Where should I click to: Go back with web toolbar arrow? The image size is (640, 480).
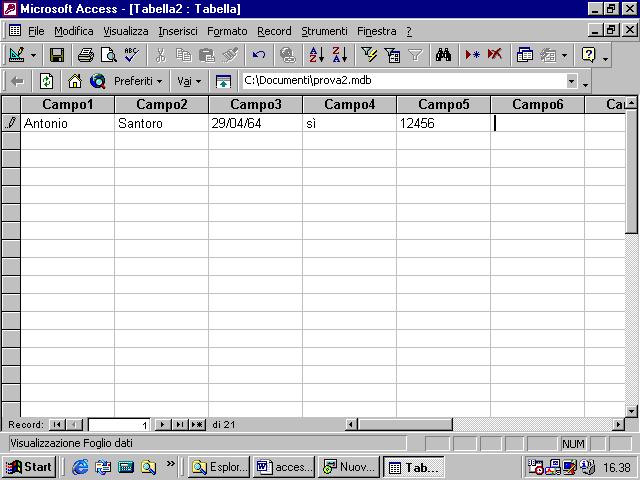point(17,82)
